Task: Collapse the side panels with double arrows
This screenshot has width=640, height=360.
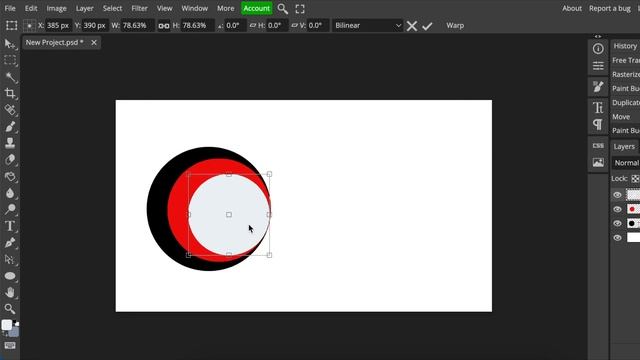Action: (x=598, y=36)
